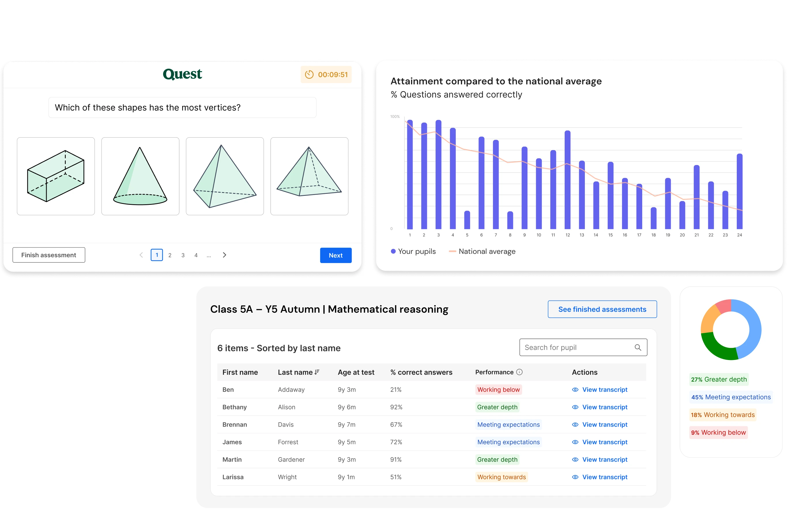
Task: Select the cone answer option
Action: point(140,176)
